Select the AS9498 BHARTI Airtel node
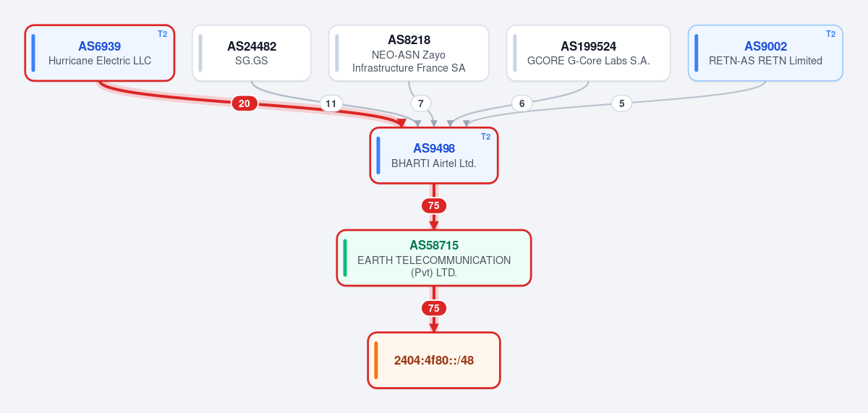This screenshot has height=413, width=868. [x=434, y=156]
